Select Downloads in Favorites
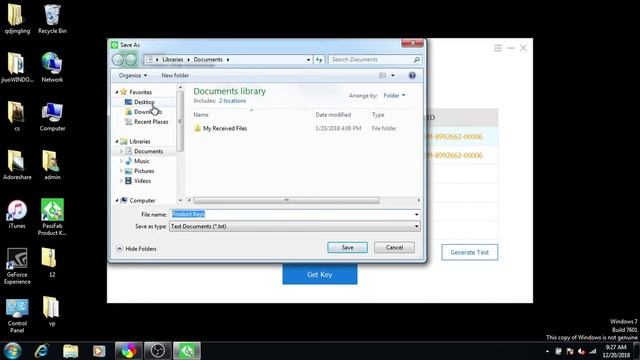Viewport: 640px width, 360px height. pyautogui.click(x=148, y=112)
